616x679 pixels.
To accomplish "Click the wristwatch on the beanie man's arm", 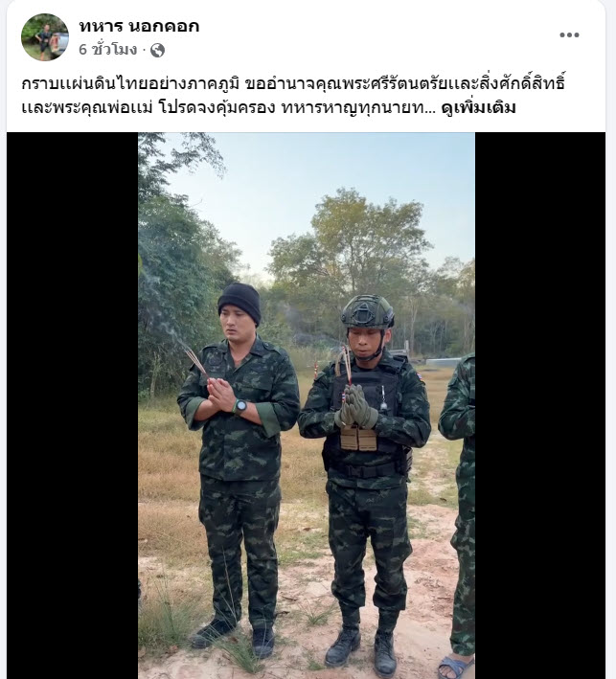I will [x=240, y=406].
